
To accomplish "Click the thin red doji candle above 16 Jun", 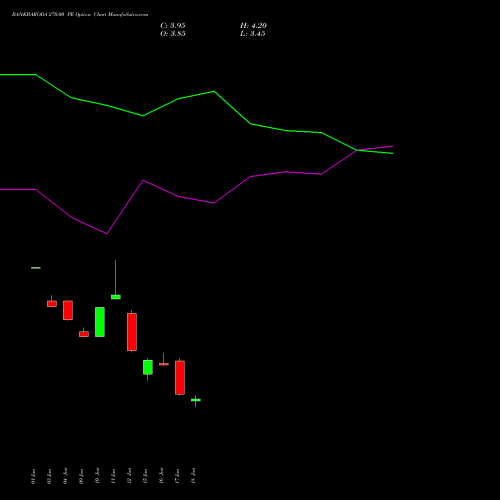I will [x=164, y=364].
